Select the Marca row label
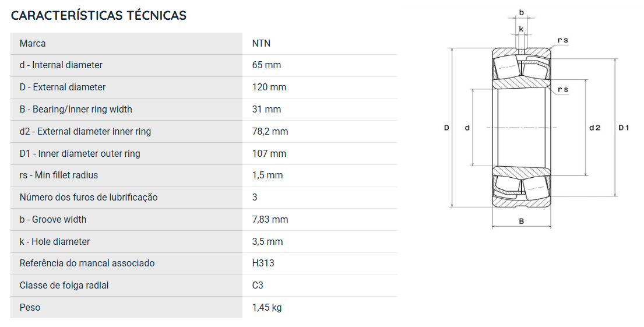 pos(33,44)
